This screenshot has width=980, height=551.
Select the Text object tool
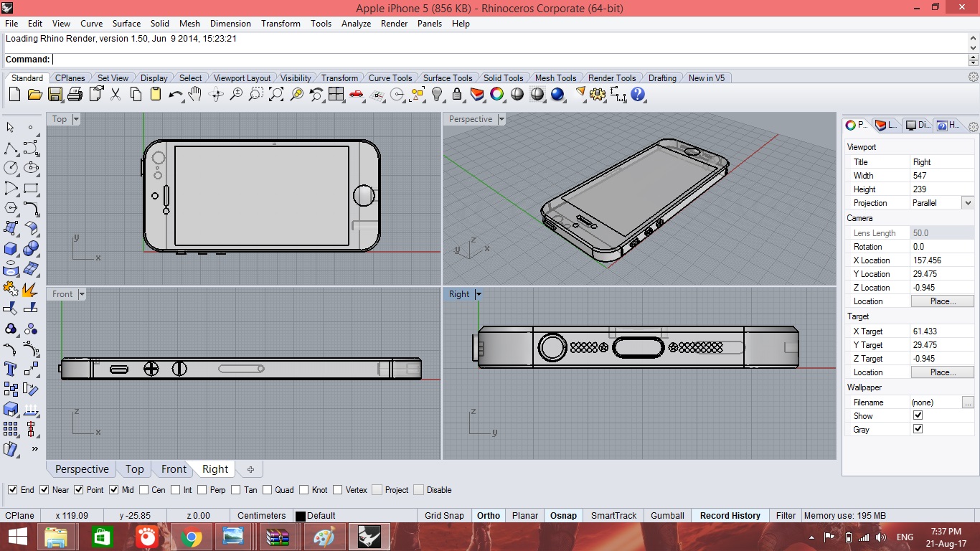[x=11, y=369]
